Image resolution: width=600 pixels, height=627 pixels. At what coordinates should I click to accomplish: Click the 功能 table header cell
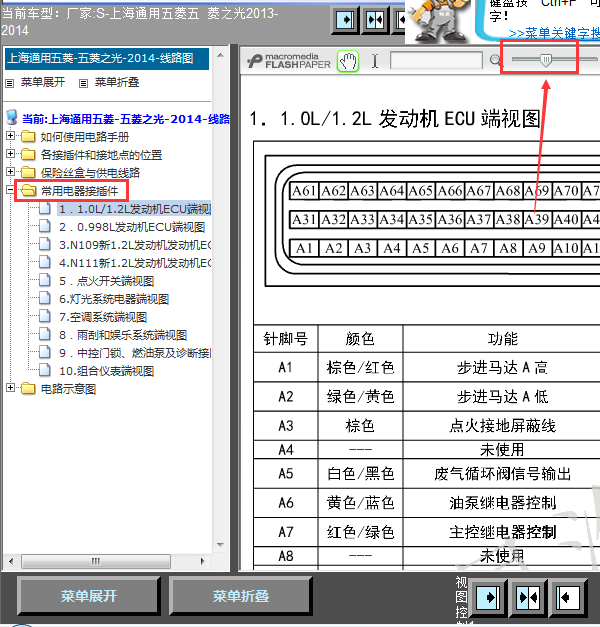pos(502,339)
